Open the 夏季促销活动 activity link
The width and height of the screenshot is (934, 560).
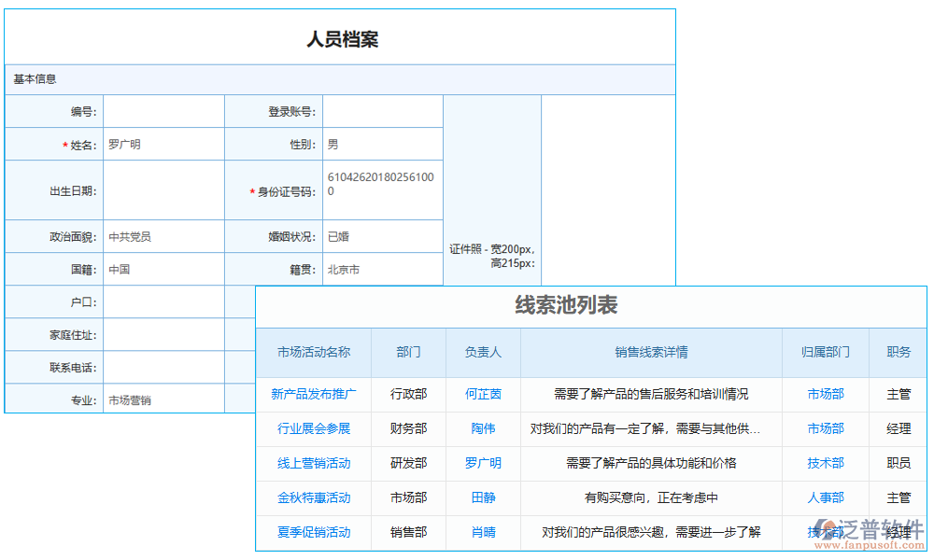pyautogui.click(x=314, y=532)
